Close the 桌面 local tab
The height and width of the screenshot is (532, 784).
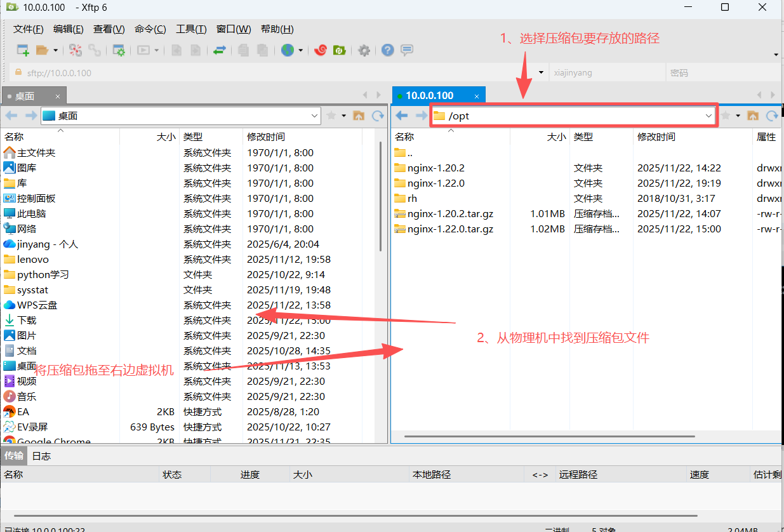(57, 96)
